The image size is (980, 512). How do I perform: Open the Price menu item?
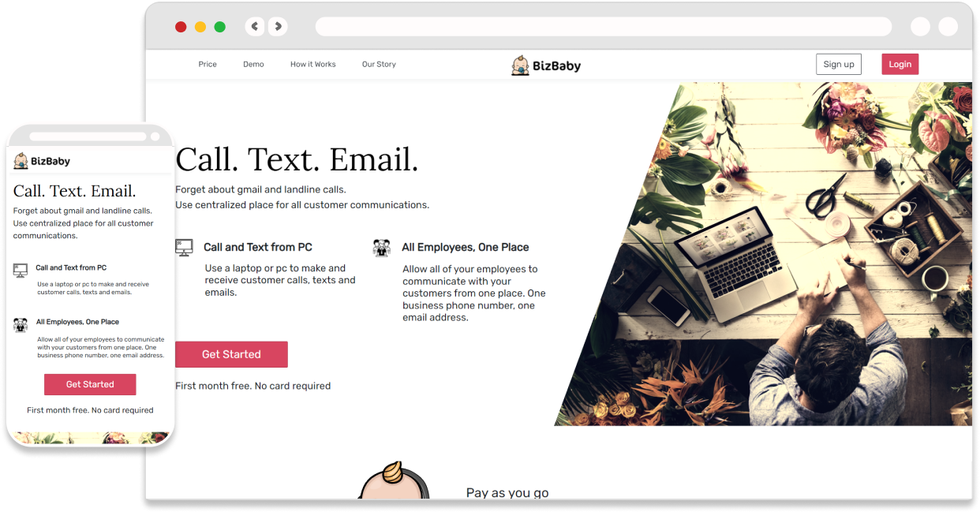(208, 65)
